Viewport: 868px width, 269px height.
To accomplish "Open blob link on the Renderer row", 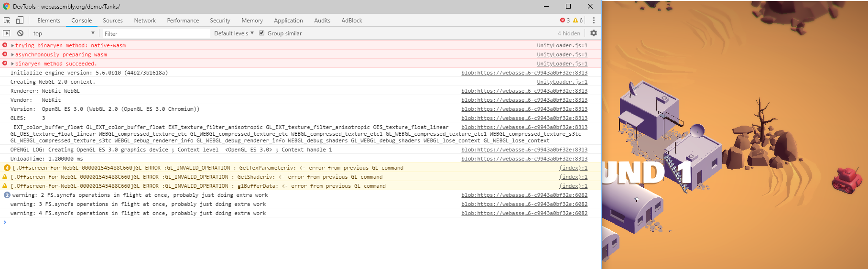I will 524,91.
